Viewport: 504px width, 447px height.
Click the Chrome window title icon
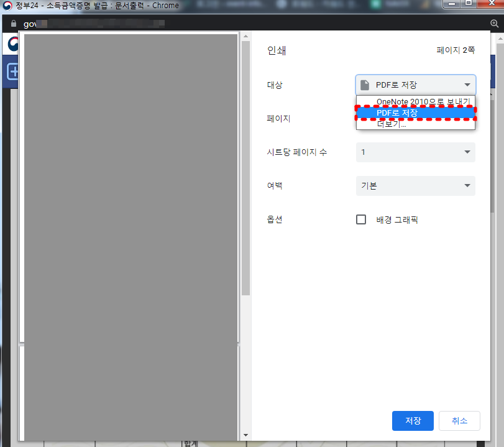(7, 6)
